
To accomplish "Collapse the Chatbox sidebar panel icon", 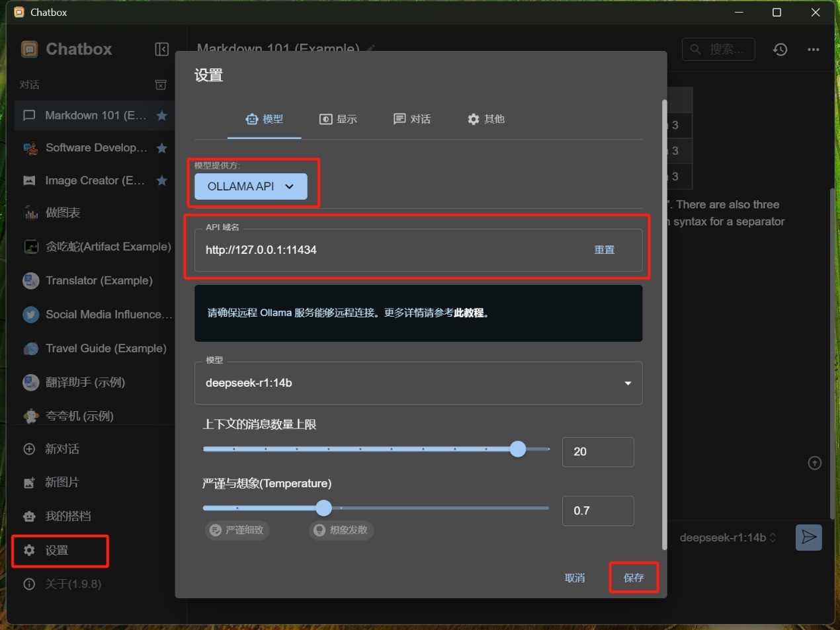I will tap(161, 50).
